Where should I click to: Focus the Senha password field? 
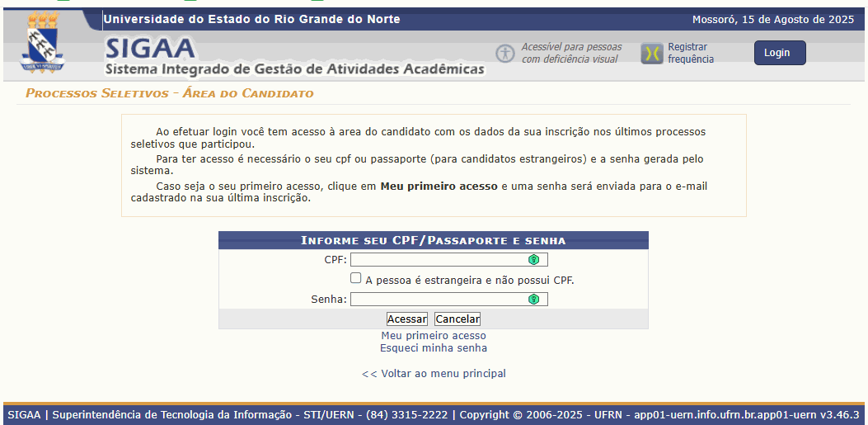tap(437, 299)
